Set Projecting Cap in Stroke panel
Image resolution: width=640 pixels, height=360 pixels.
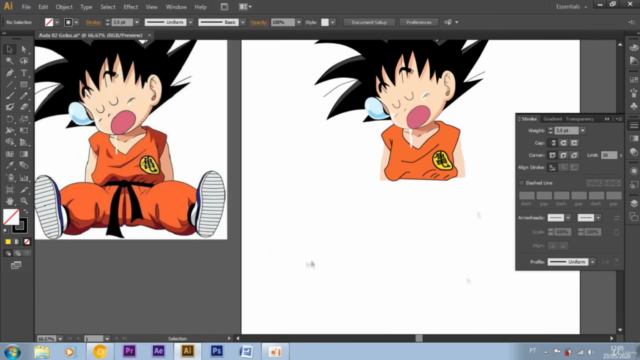(574, 143)
